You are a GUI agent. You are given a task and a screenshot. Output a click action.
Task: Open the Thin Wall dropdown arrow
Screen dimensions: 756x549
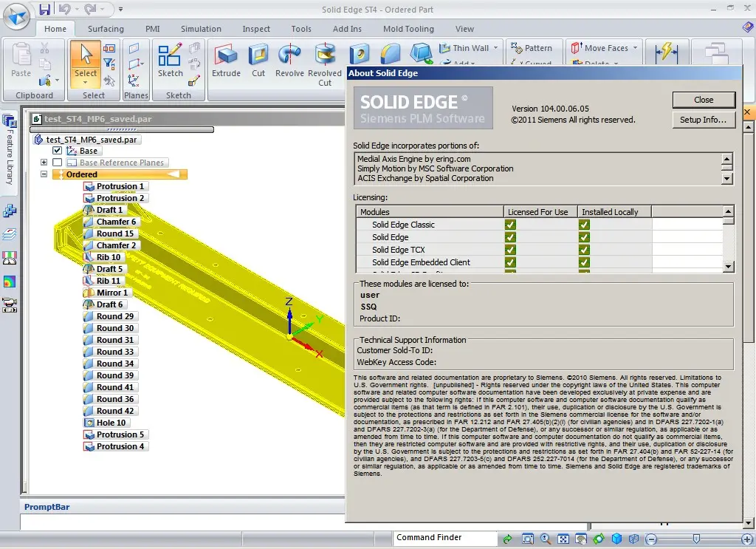pyautogui.click(x=495, y=48)
